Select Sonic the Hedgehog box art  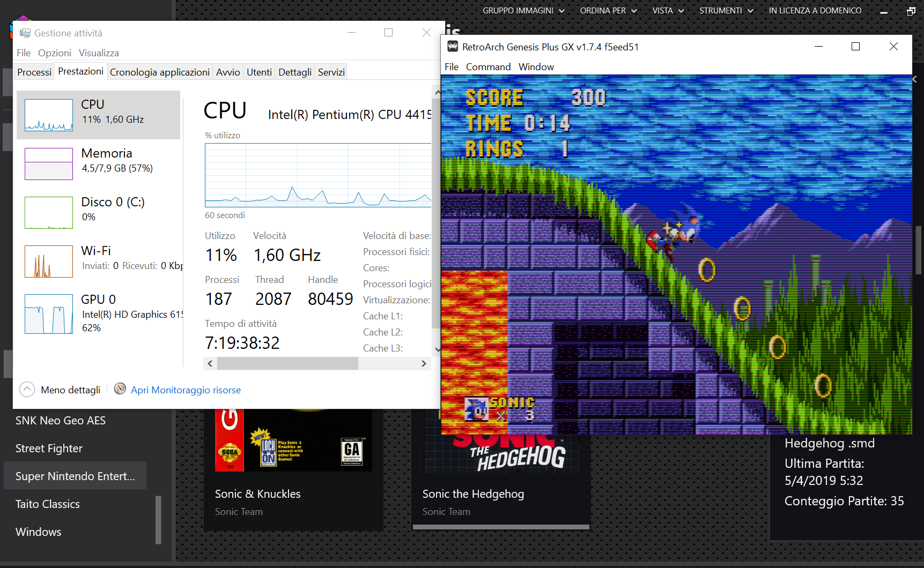click(x=502, y=454)
